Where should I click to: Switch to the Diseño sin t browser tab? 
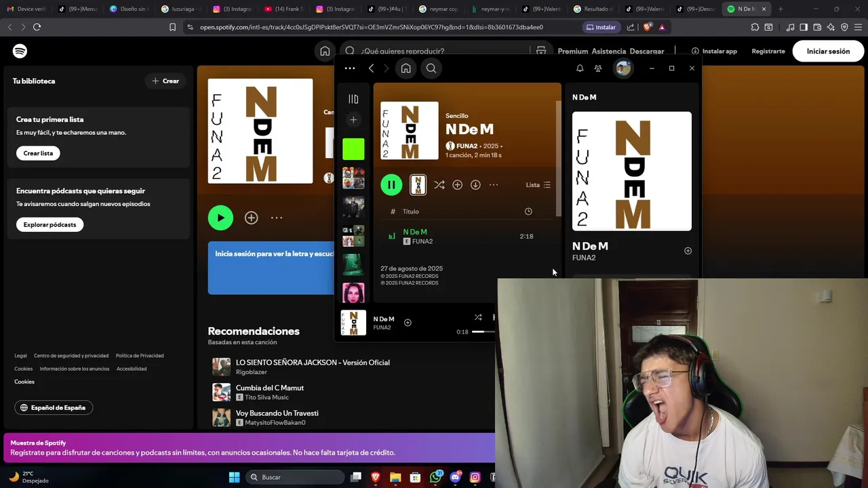click(x=130, y=9)
